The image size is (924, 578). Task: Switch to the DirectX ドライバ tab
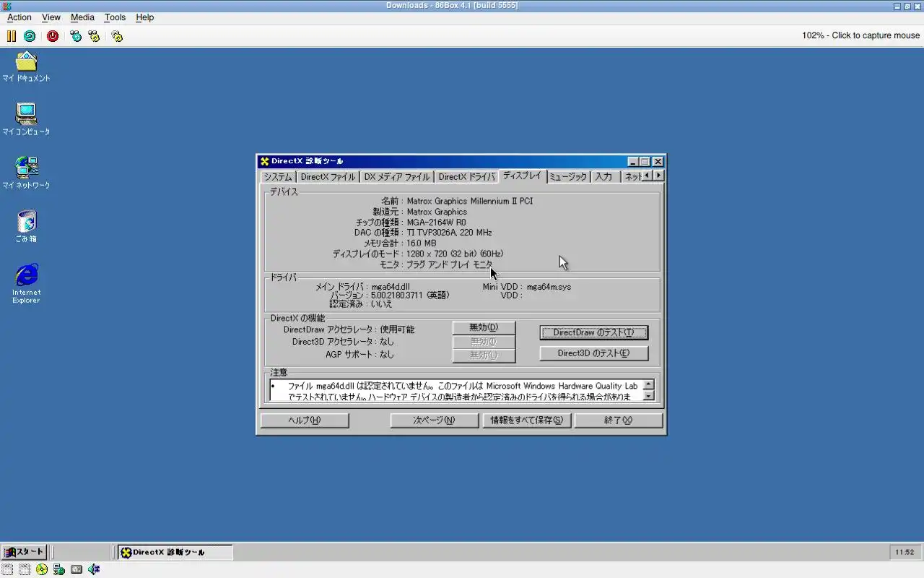click(466, 177)
